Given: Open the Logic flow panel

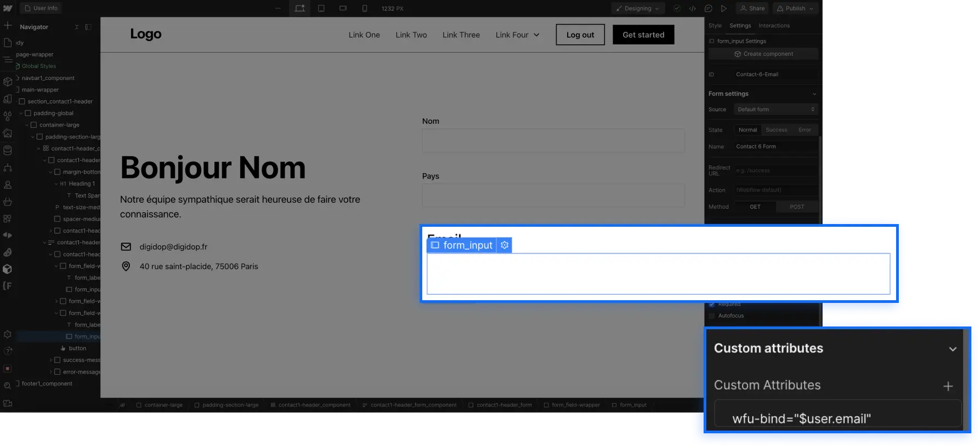Looking at the screenshot, I should pyautogui.click(x=8, y=168).
